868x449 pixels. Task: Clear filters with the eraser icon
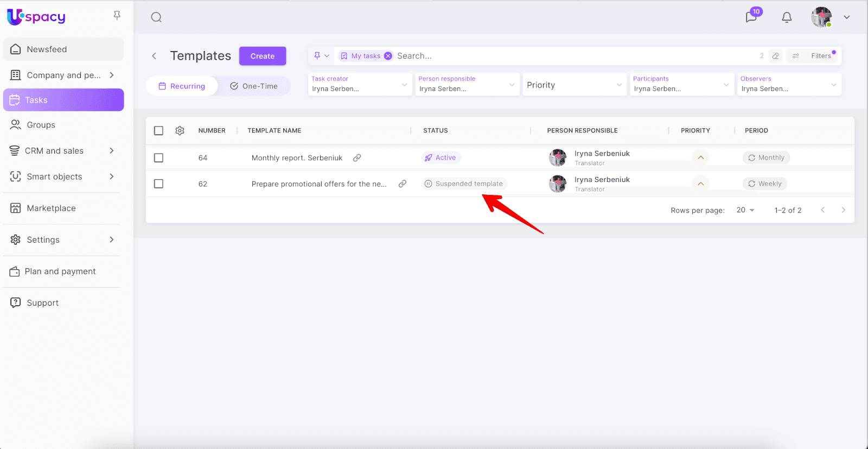(x=776, y=56)
